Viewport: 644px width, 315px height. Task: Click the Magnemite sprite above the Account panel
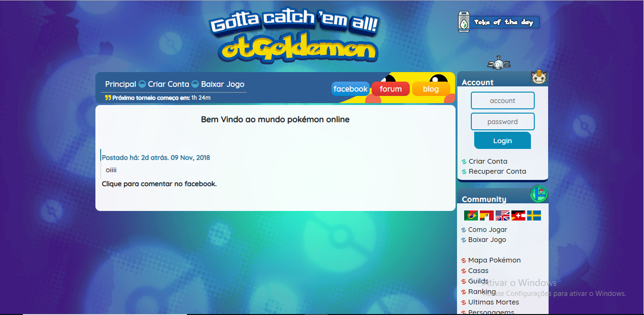pos(499,63)
